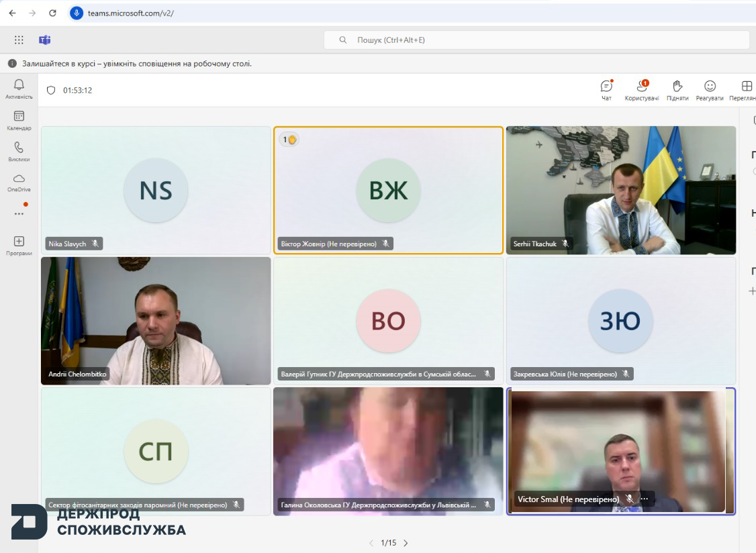
Task: Open the Activity notifications bell
Action: click(x=19, y=85)
